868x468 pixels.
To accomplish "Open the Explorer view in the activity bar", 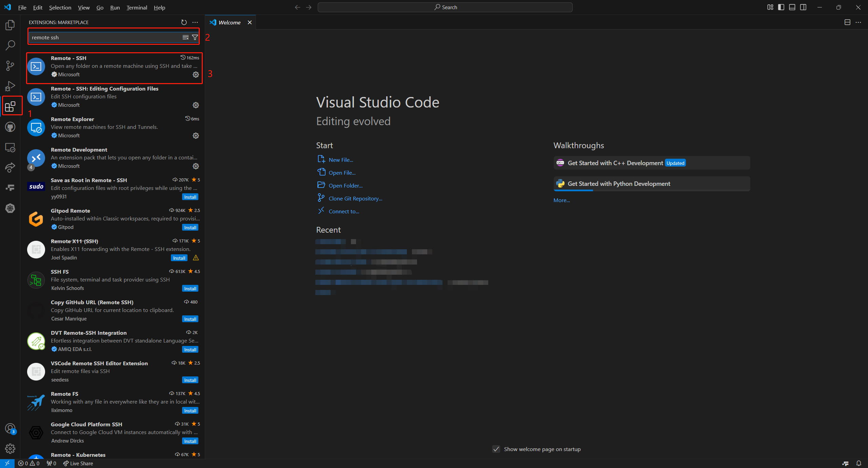I will 10,24.
